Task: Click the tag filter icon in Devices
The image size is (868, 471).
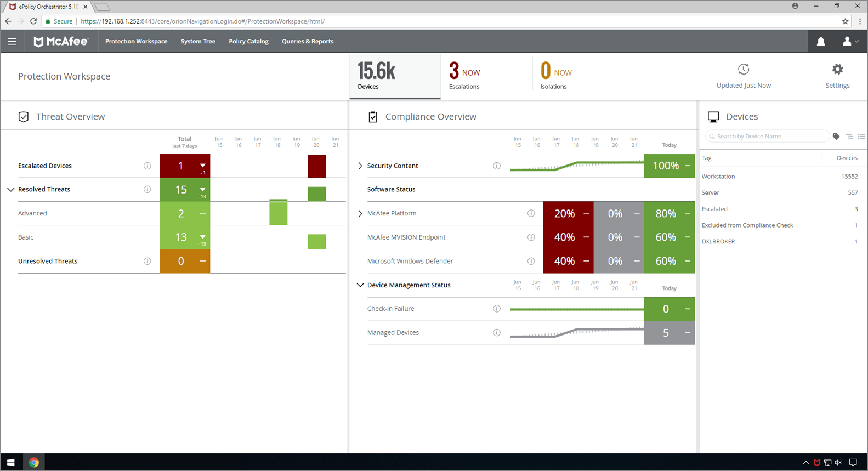Action: pos(836,137)
